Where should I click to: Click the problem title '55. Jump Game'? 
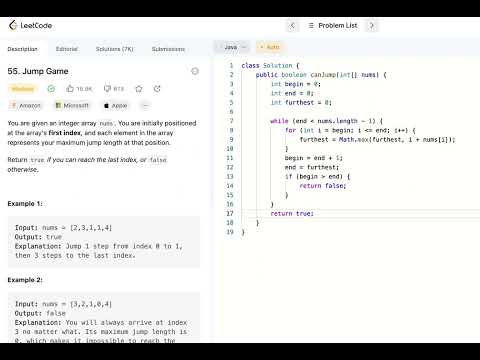click(38, 71)
